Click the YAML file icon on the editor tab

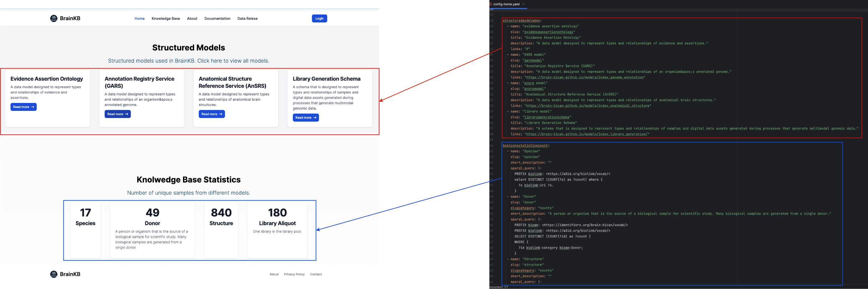point(491,4)
